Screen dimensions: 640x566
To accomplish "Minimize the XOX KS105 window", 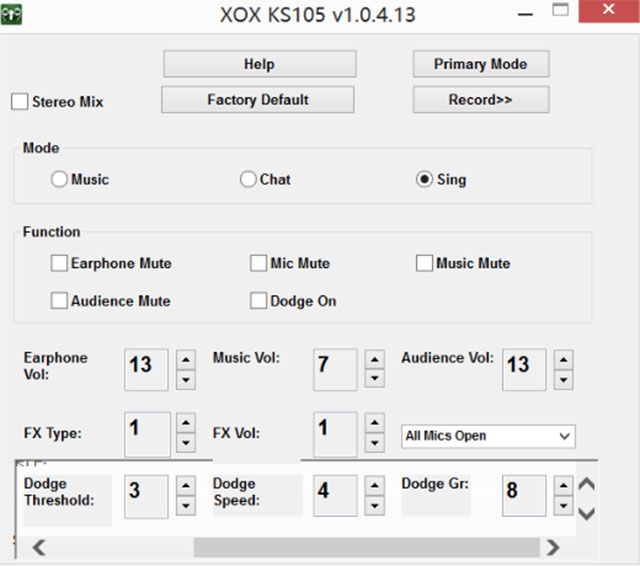I will (x=525, y=15).
